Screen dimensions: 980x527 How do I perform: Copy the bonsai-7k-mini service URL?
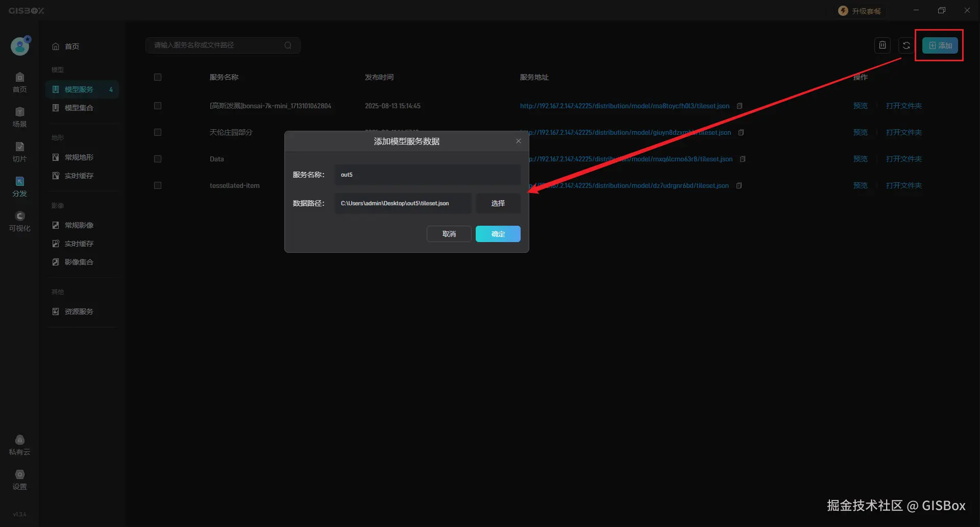739,106
